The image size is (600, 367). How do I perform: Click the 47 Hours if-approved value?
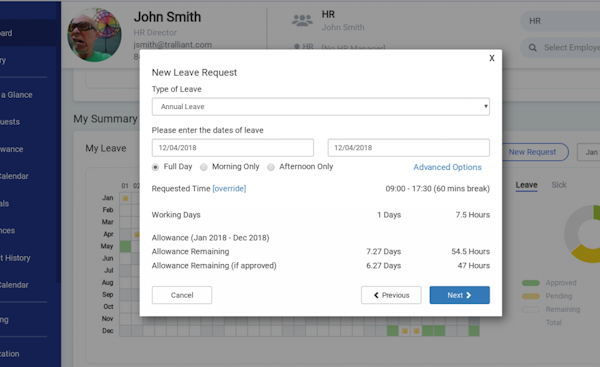[474, 266]
